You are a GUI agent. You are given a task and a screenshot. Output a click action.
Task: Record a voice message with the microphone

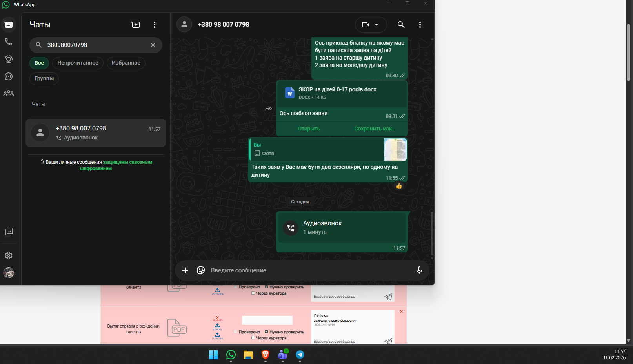(419, 270)
